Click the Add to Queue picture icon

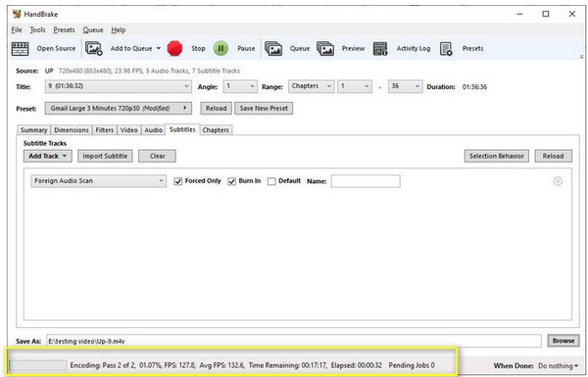94,49
